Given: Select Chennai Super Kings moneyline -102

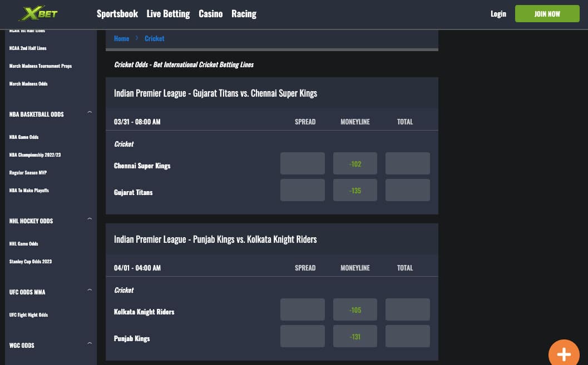Looking at the screenshot, I should pyautogui.click(x=355, y=163).
